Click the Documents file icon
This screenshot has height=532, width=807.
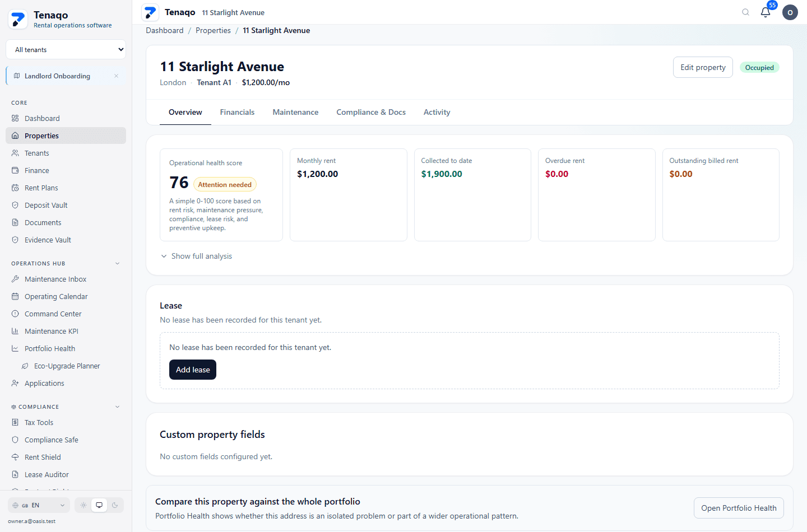point(15,222)
